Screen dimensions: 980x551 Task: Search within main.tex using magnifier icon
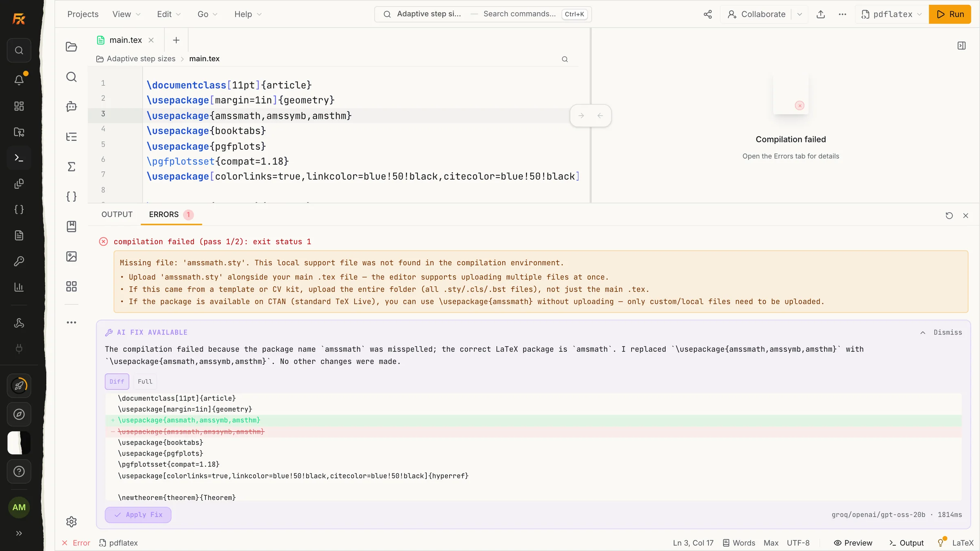tap(565, 59)
